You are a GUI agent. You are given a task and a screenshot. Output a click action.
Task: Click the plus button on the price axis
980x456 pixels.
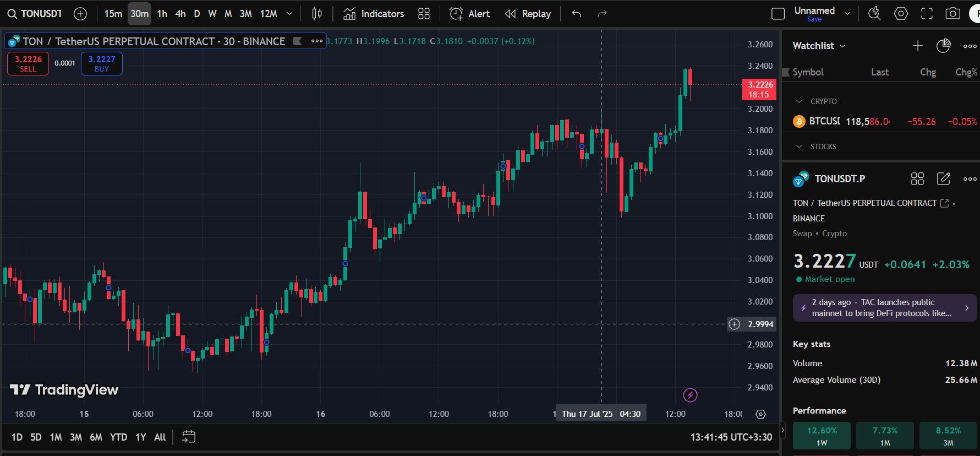click(x=734, y=324)
